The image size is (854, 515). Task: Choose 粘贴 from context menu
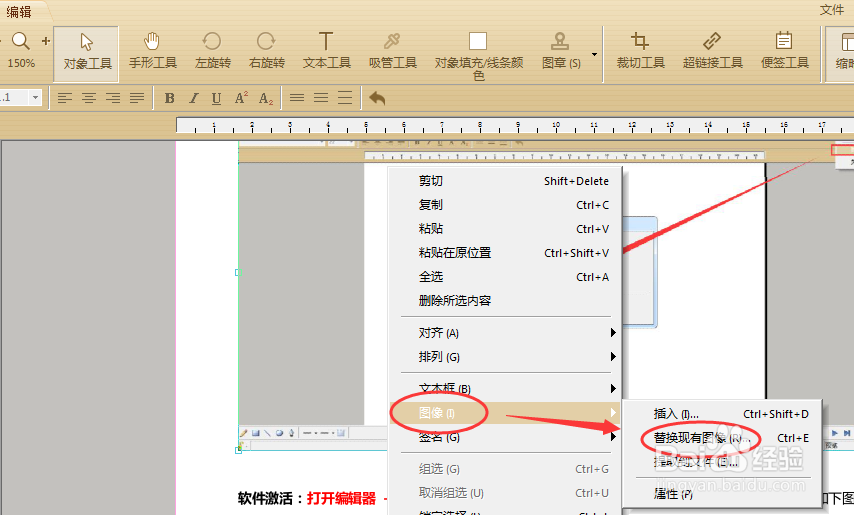pos(505,229)
